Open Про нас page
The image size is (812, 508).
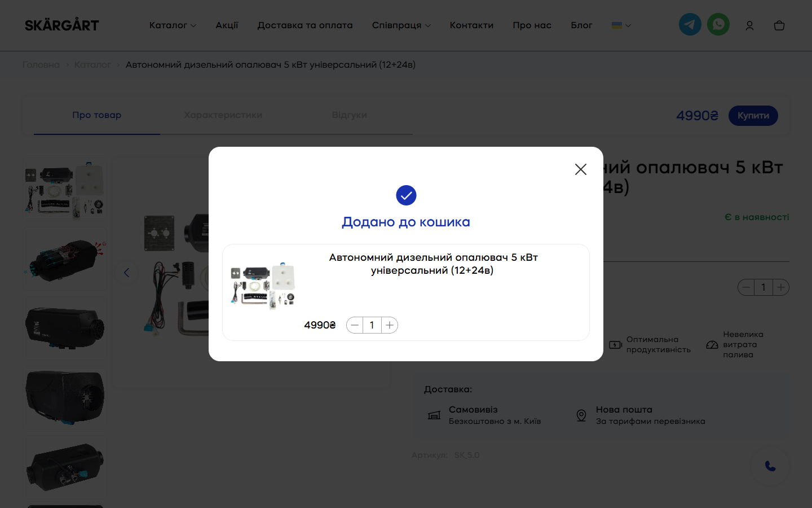pyautogui.click(x=532, y=25)
